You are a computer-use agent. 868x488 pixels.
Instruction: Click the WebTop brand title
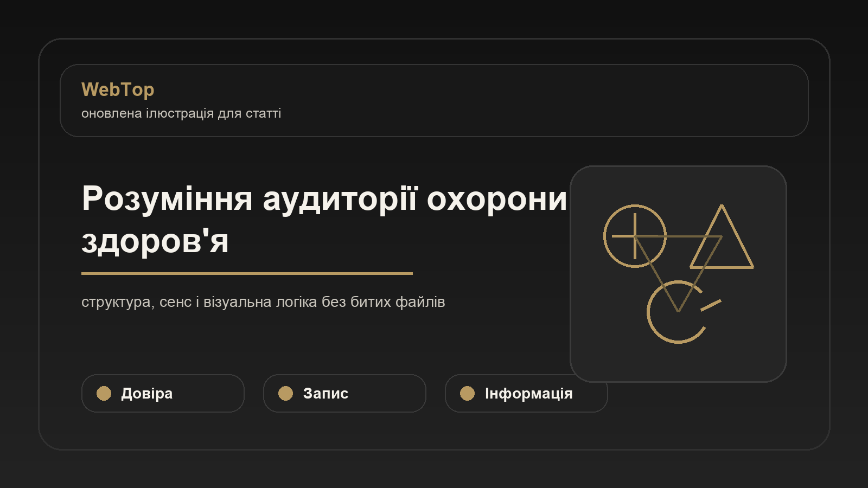(x=118, y=89)
